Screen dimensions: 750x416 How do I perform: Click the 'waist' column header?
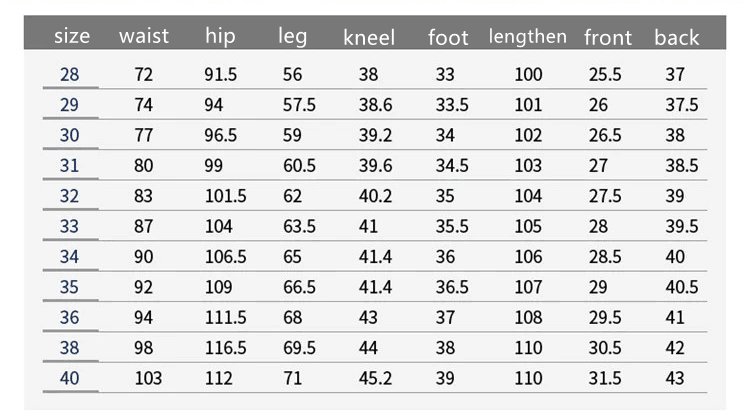pyautogui.click(x=144, y=36)
